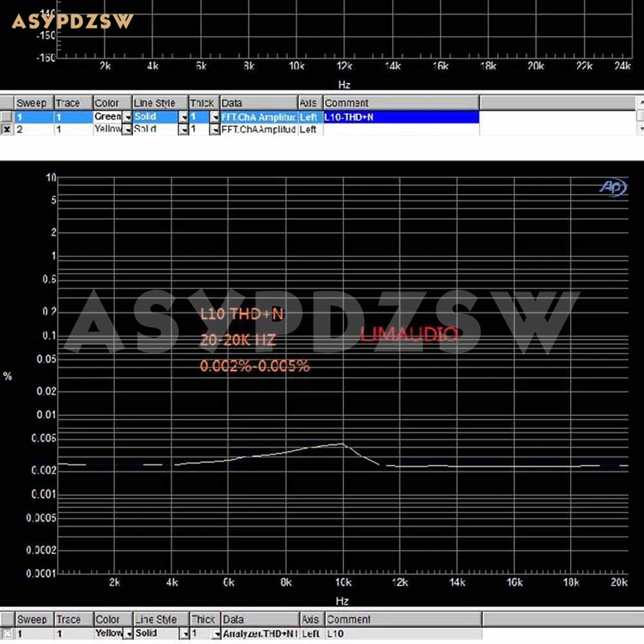This screenshot has width=644, height=644.
Task: Click the Sweep column header of the FFT legend
Action: coord(33,102)
